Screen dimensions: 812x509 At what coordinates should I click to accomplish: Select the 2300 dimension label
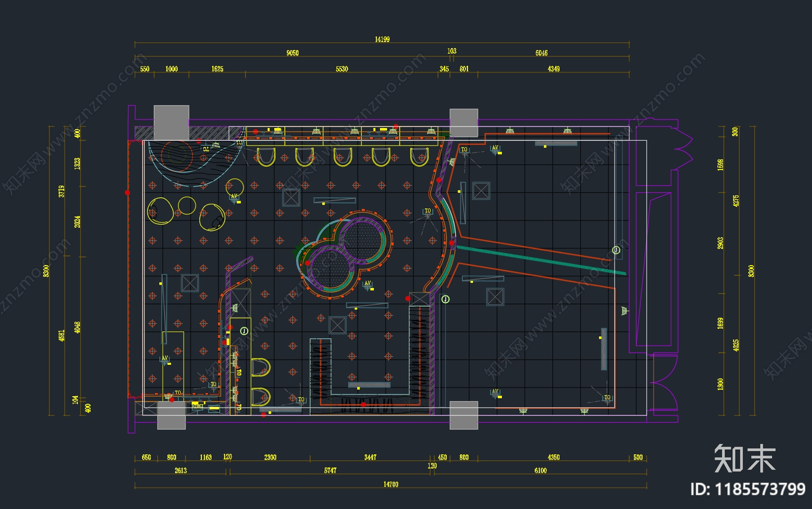coord(270,458)
